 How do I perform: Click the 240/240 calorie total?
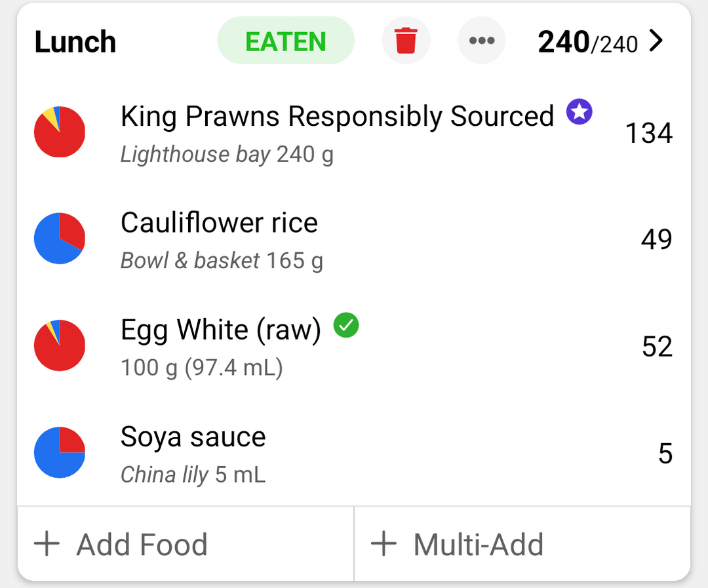(587, 42)
